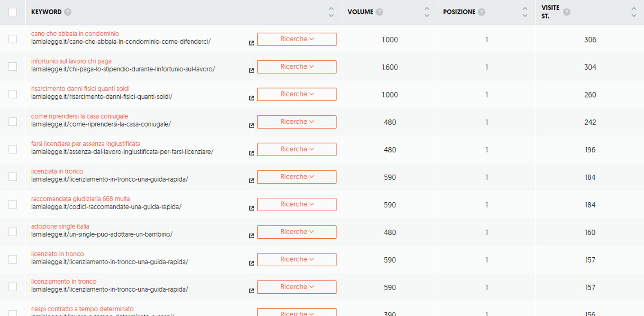Expand Ricerche dropdown for 'licenziamento in tronco'

[296, 287]
